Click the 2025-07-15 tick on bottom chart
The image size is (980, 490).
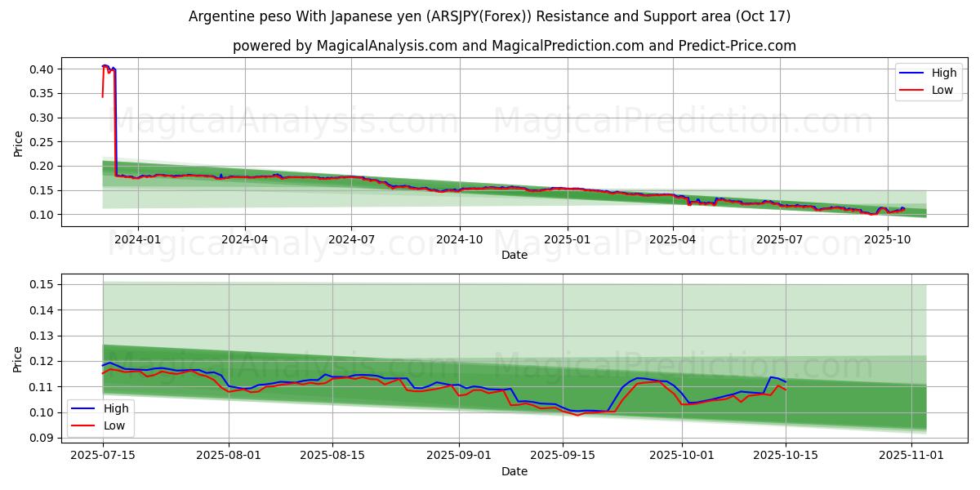[103, 456]
